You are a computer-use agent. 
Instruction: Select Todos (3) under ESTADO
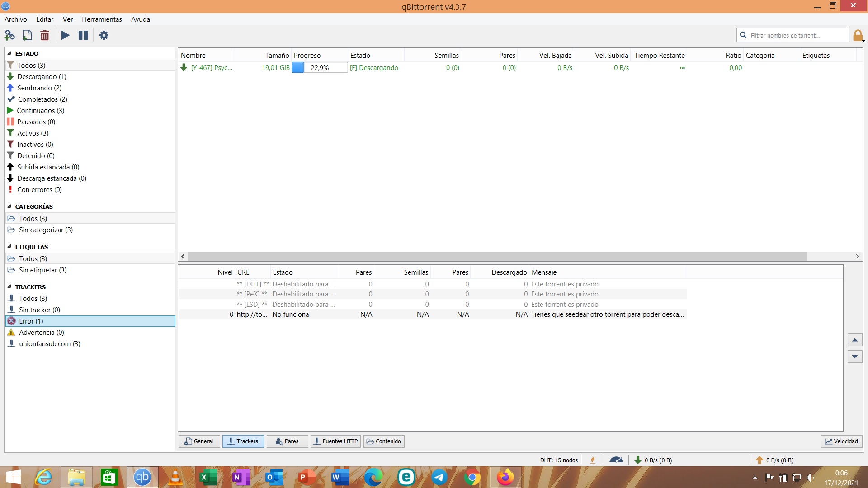(x=90, y=66)
